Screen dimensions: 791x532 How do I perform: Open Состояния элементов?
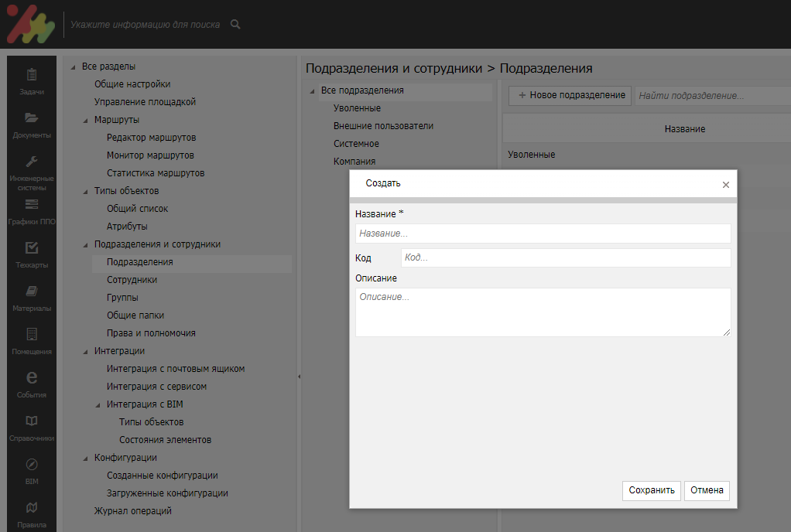tap(165, 440)
